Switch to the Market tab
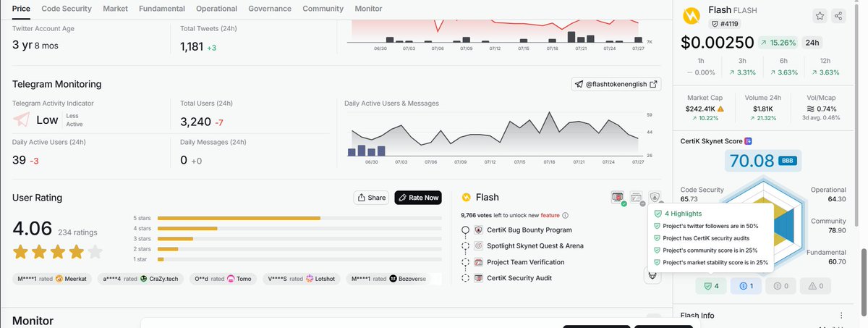This screenshot has width=868, height=328. click(116, 9)
